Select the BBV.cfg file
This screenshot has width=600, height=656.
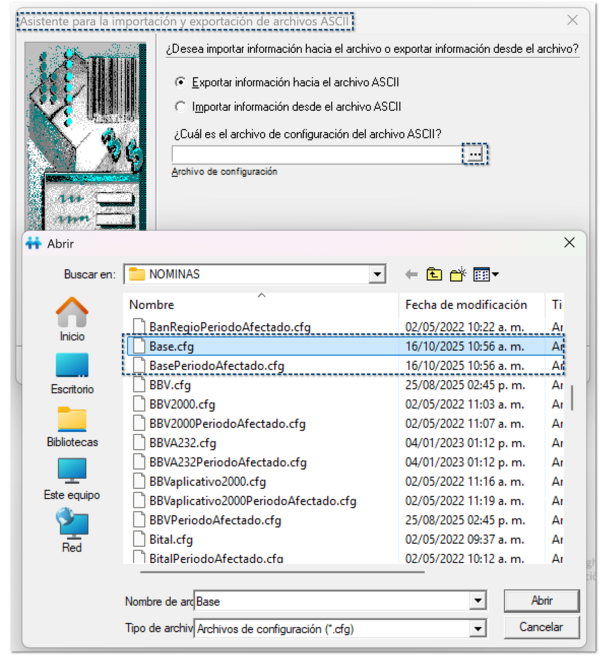click(x=170, y=385)
